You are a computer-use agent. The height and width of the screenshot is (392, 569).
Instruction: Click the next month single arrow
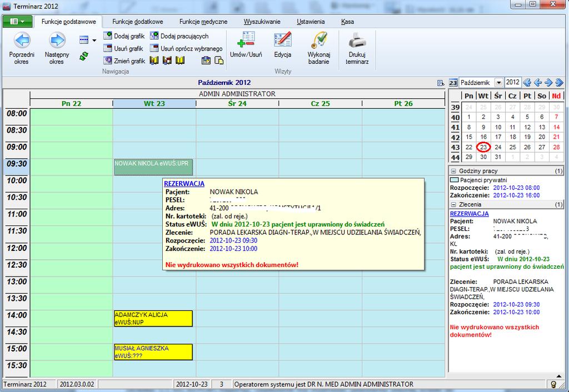tap(548, 83)
